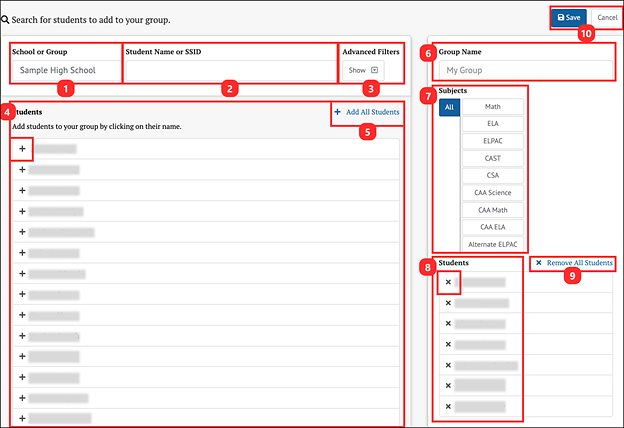Choose the Alternate ELPAC subject
The image size is (624, 428).
coord(492,244)
